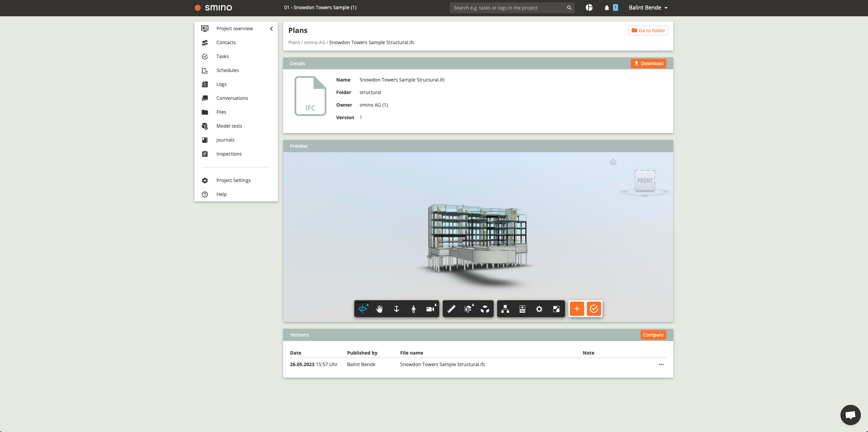The height and width of the screenshot is (432, 868).
Task: Expand the Camera interactions dropdown
Action: (430, 309)
